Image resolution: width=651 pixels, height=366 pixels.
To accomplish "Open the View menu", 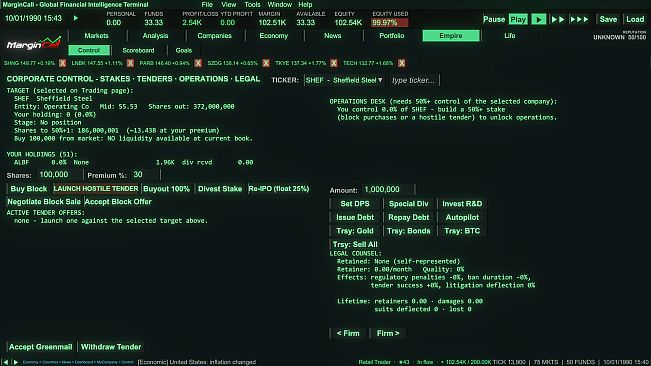I will (228, 5).
